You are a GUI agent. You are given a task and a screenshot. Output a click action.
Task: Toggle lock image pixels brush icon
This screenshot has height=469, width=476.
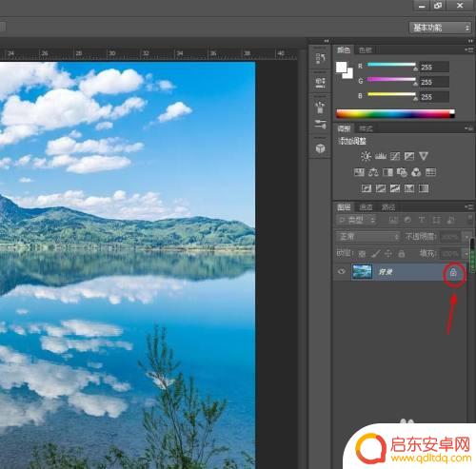pyautogui.click(x=375, y=254)
